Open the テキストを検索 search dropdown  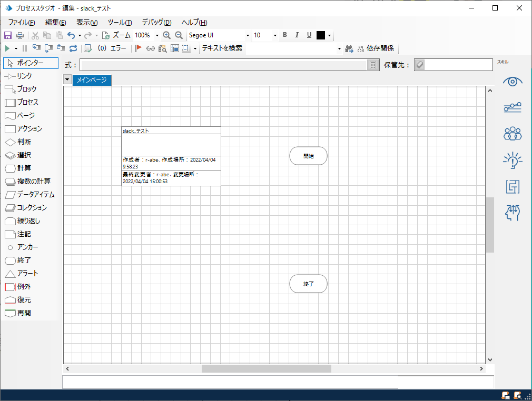(x=339, y=48)
